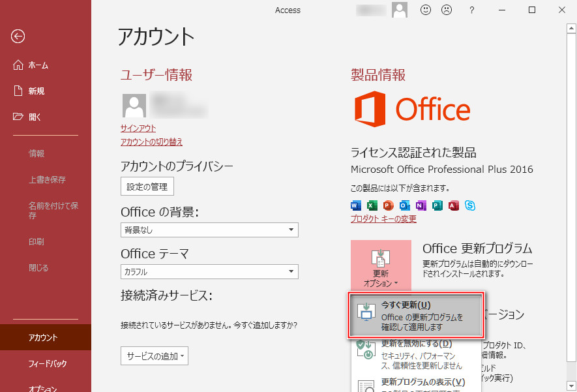Click the 更新を無効にする shield icon
The width and height of the screenshot is (577, 392).
pos(365,350)
